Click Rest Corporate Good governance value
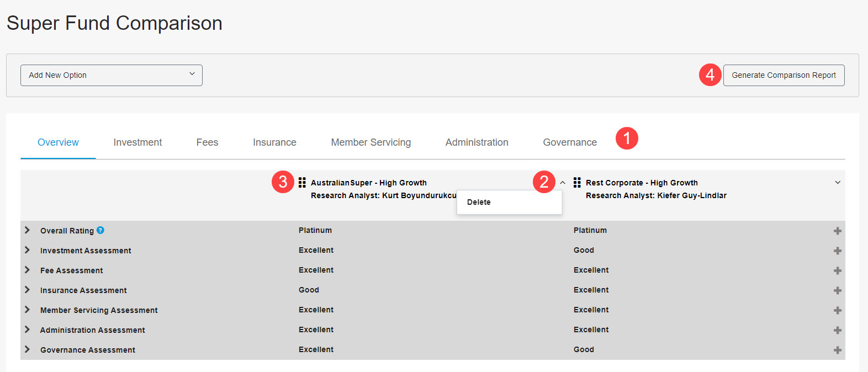868x372 pixels. click(584, 349)
